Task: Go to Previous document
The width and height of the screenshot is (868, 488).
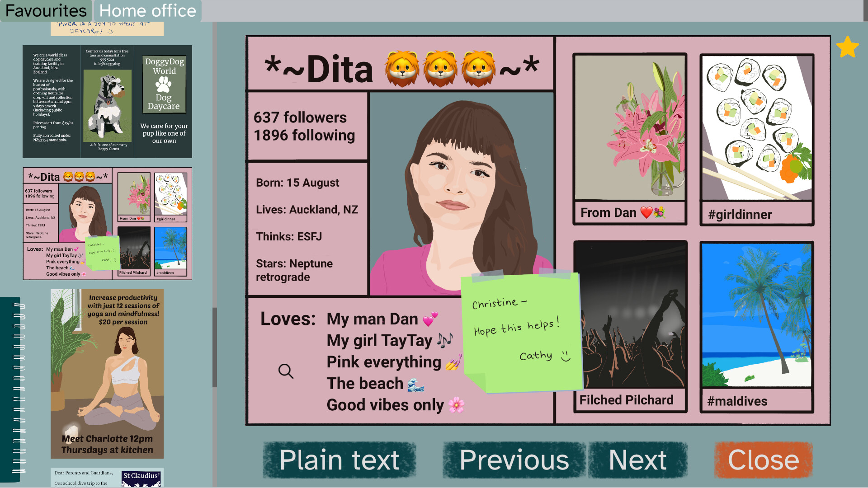Action: (514, 460)
